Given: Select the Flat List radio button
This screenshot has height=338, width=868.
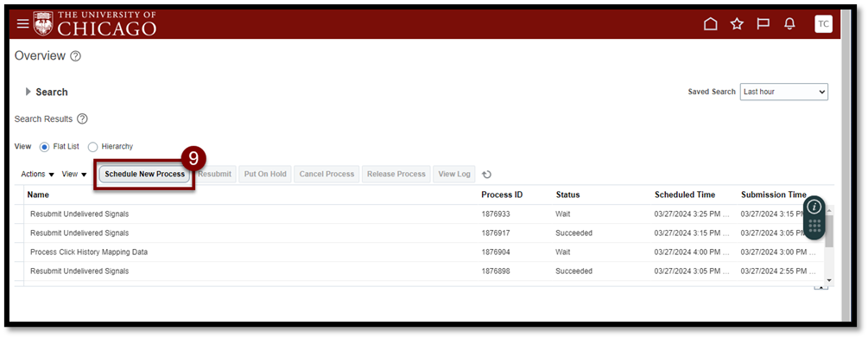Looking at the screenshot, I should pyautogui.click(x=45, y=147).
